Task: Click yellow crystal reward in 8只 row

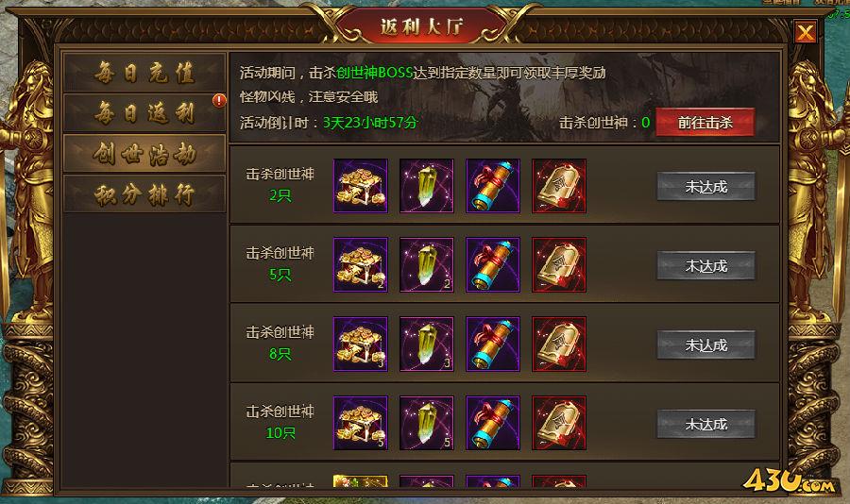Action: (427, 344)
